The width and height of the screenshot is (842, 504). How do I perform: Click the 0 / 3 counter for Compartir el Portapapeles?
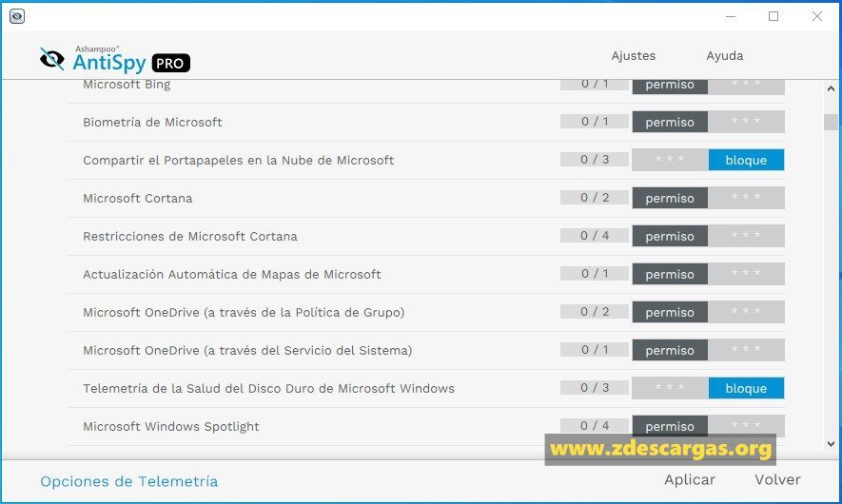pos(595,160)
